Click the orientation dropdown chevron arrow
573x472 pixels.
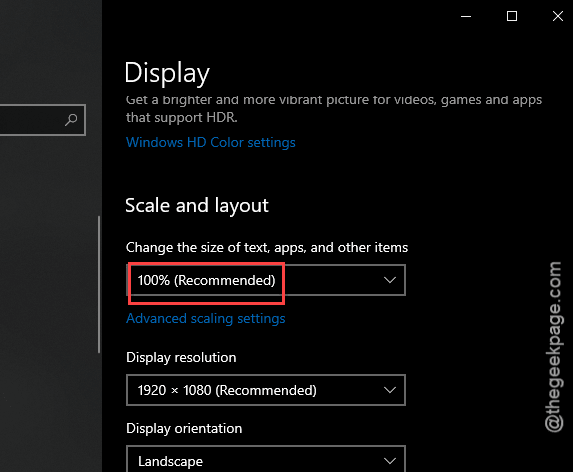click(390, 461)
